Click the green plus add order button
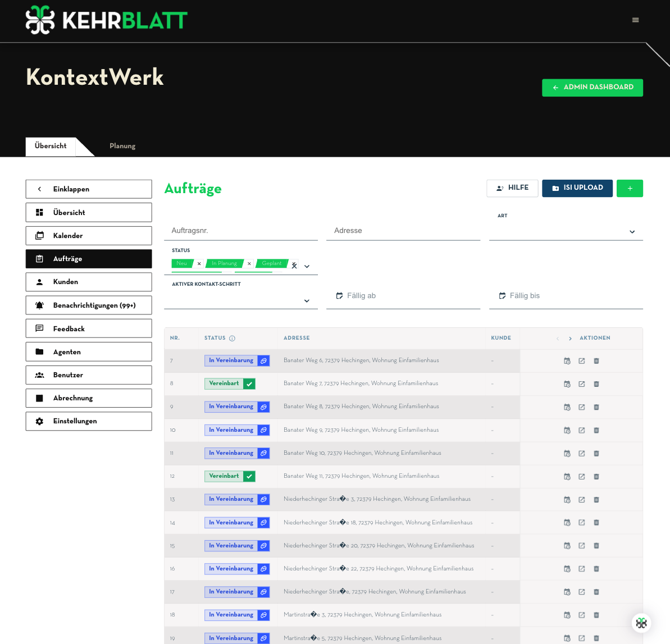This screenshot has height=644, width=670. coord(630,189)
